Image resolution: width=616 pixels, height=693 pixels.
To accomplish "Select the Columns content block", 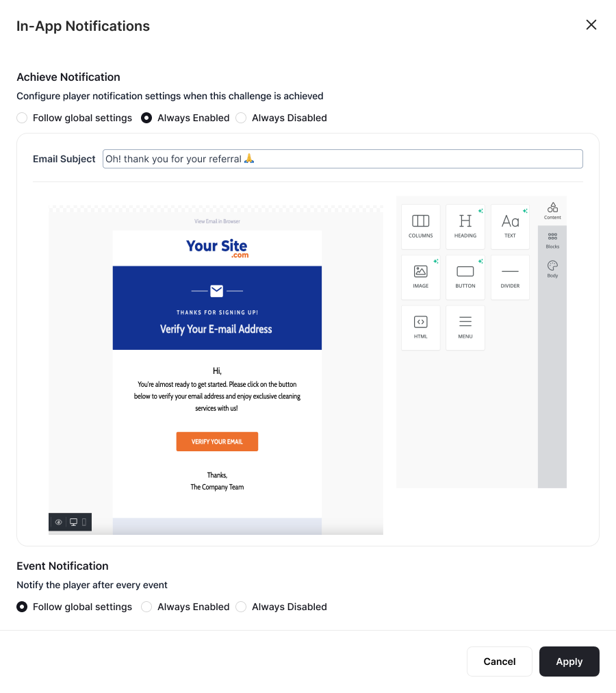I will [x=420, y=226].
